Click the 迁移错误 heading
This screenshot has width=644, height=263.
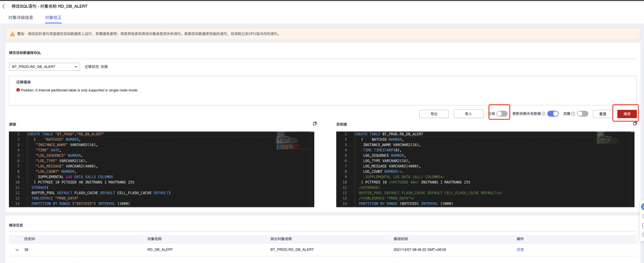(23, 82)
